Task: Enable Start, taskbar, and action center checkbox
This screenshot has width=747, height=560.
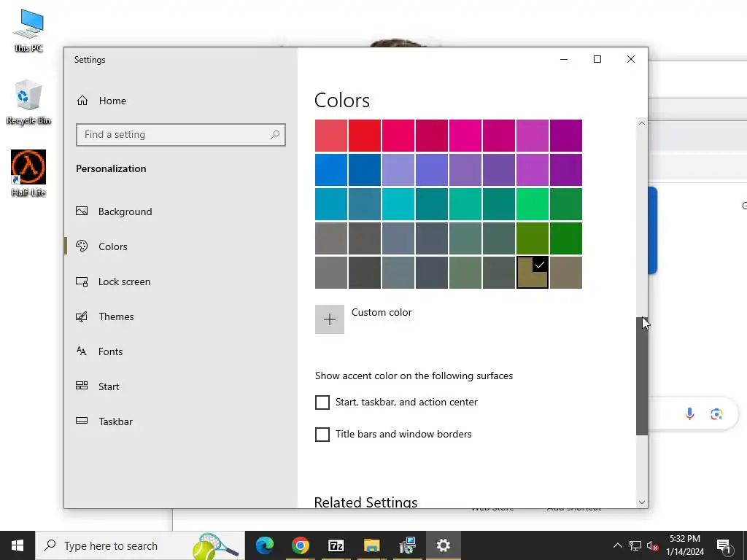Action: (322, 402)
